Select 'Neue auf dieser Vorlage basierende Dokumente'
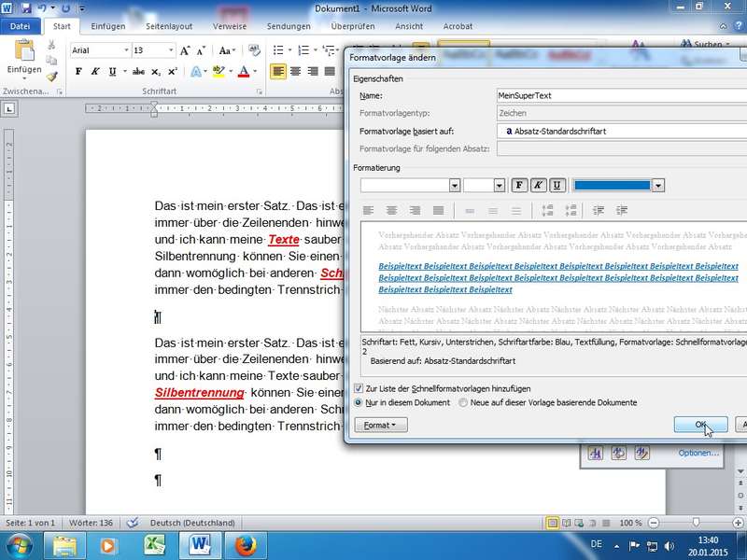 tap(463, 402)
